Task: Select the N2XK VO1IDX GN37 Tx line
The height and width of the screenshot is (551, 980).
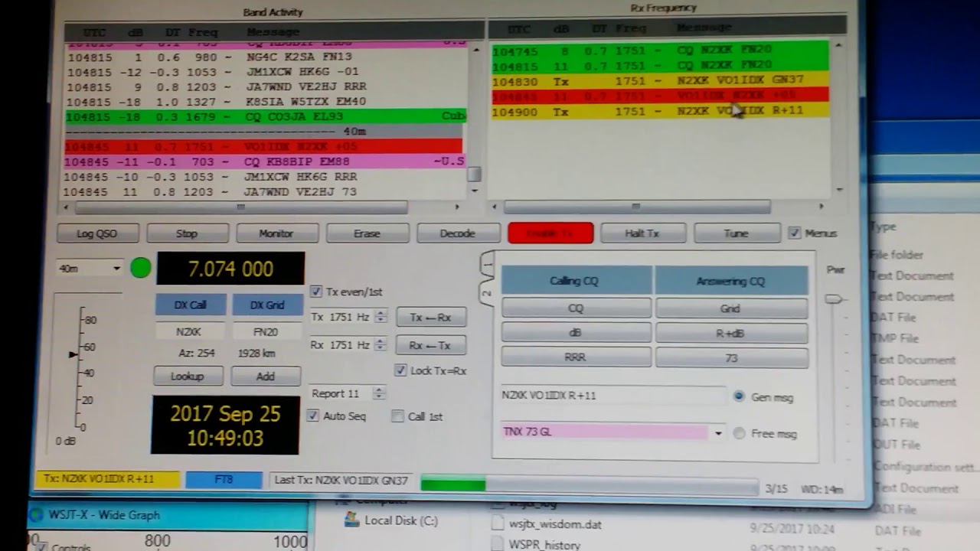Action: coord(660,80)
